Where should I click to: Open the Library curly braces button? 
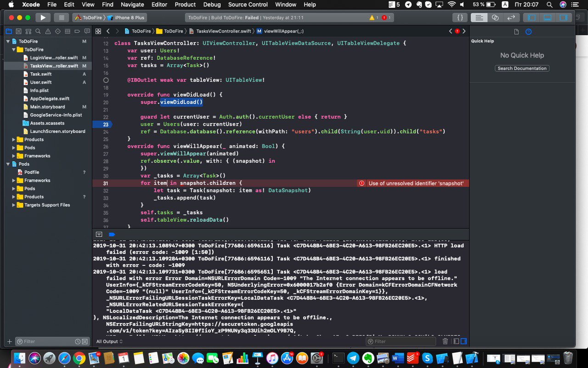[460, 17]
